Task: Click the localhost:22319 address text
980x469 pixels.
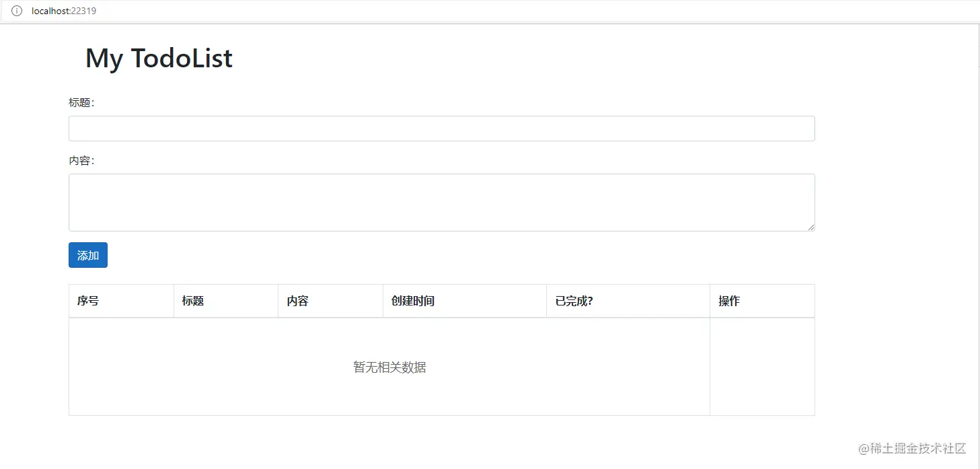Action: pos(64,11)
